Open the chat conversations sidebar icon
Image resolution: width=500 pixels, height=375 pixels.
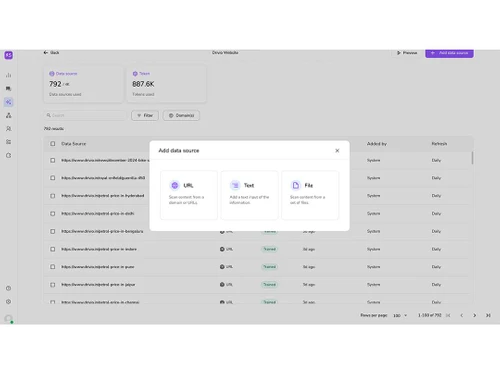coord(9,89)
